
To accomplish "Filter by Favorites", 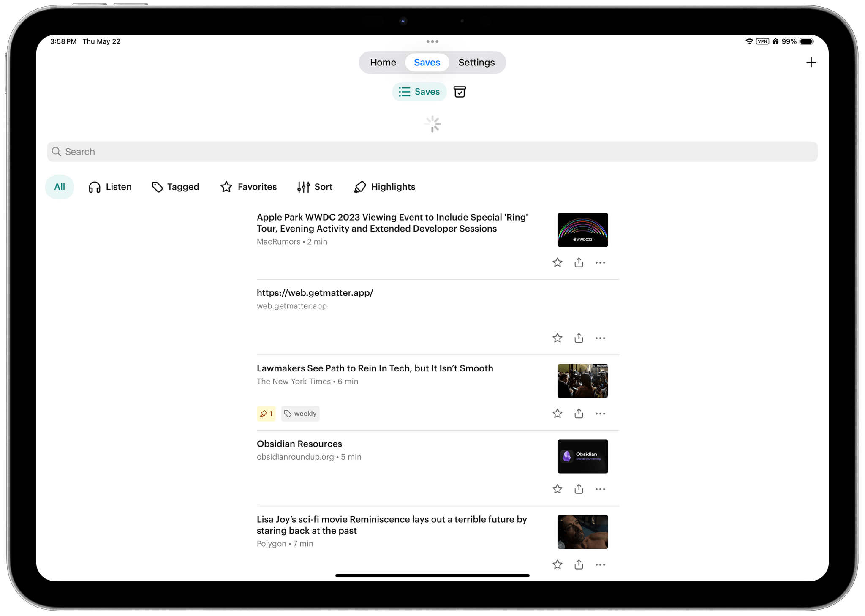I will pyautogui.click(x=248, y=187).
